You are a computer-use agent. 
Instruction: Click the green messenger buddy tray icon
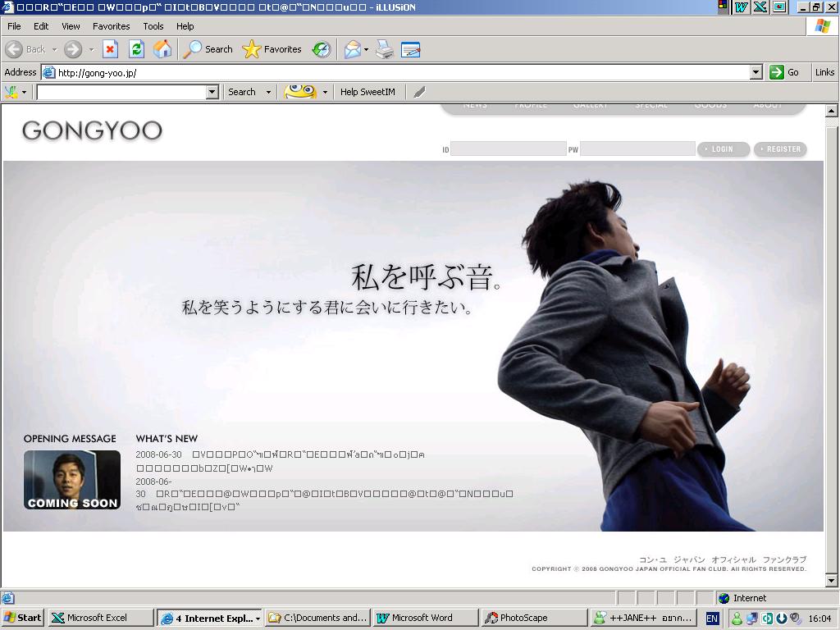point(737,619)
